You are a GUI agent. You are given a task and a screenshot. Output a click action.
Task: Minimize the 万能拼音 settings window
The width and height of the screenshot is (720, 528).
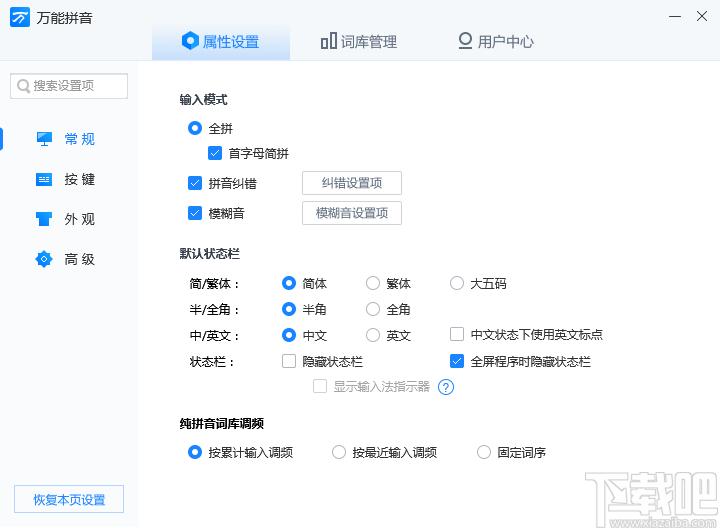point(675,17)
